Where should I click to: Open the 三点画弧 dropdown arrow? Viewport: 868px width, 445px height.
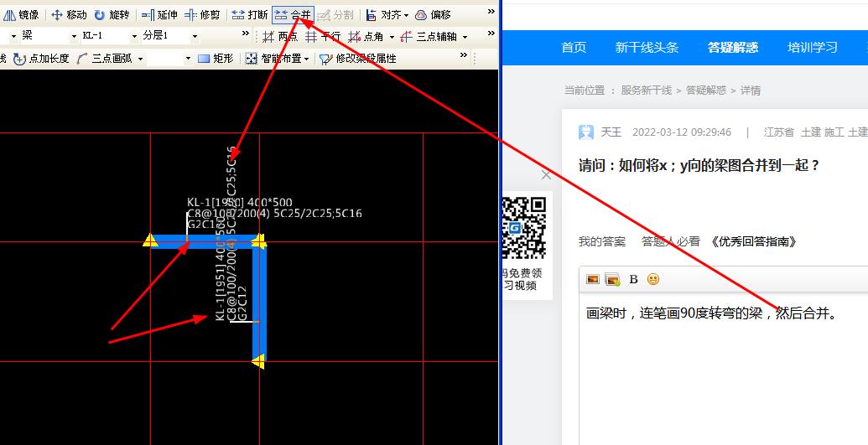[x=140, y=59]
